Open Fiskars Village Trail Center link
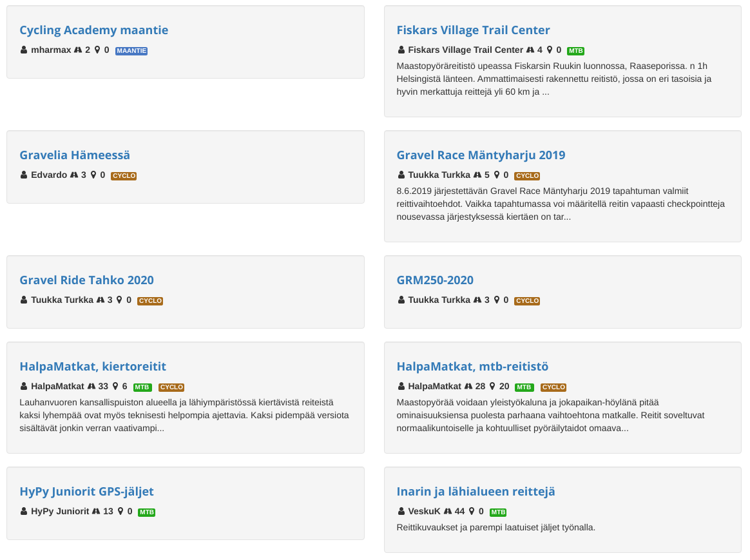750x560 pixels. tap(473, 30)
